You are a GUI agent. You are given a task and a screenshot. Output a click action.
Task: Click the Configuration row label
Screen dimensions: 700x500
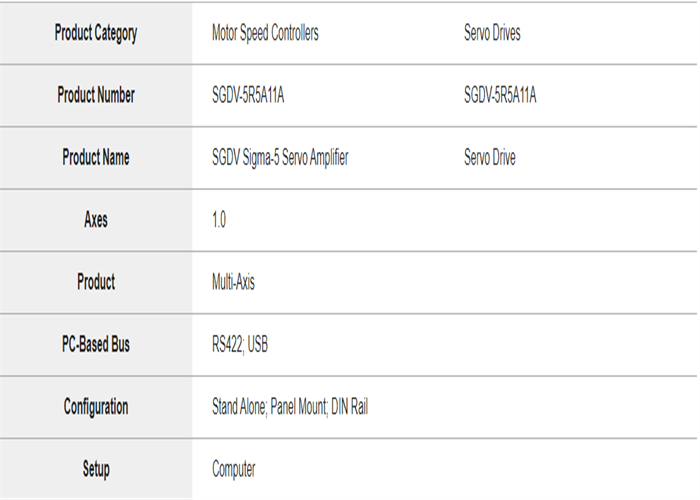(x=96, y=407)
